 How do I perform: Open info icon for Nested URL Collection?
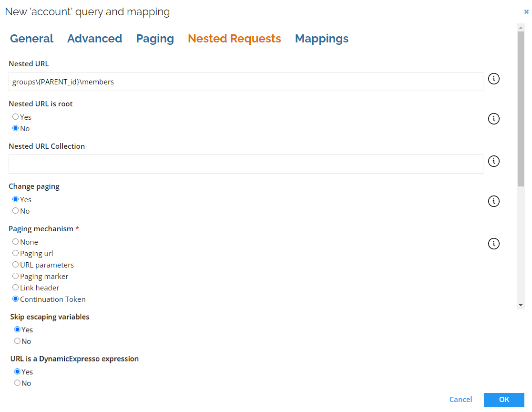(494, 161)
